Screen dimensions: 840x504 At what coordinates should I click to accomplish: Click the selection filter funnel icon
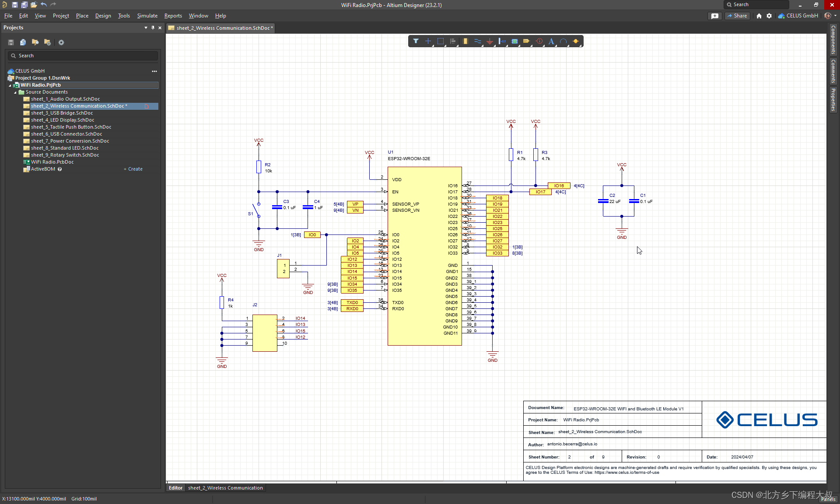point(416,41)
